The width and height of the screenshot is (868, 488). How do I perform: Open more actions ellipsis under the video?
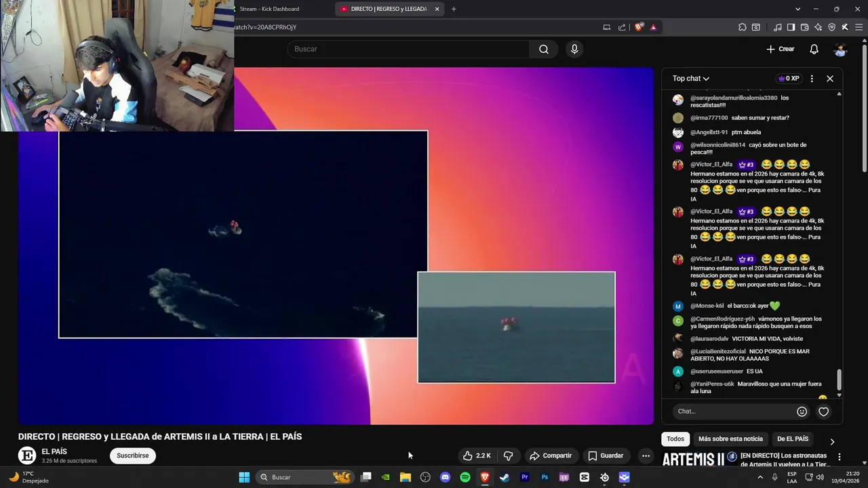click(646, 455)
